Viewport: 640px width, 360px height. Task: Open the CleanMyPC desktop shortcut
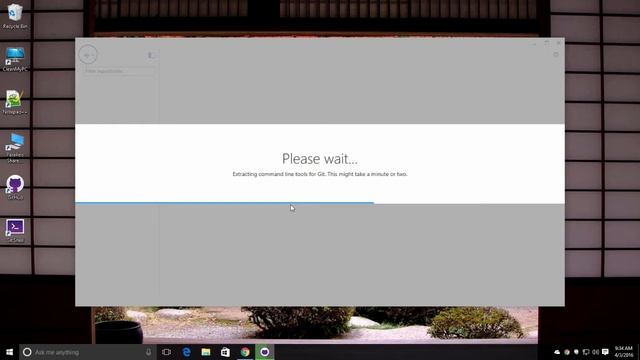pyautogui.click(x=15, y=59)
